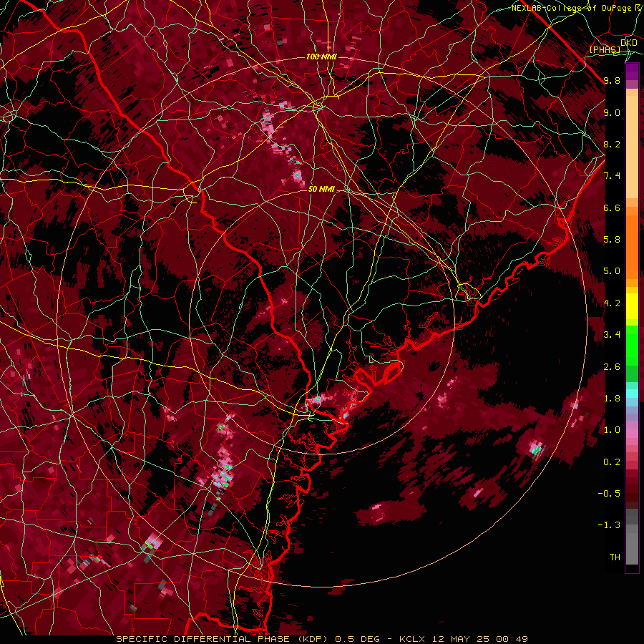Click the 100 NMI range ring label
Viewport: 644px width, 644px height.
[321, 57]
